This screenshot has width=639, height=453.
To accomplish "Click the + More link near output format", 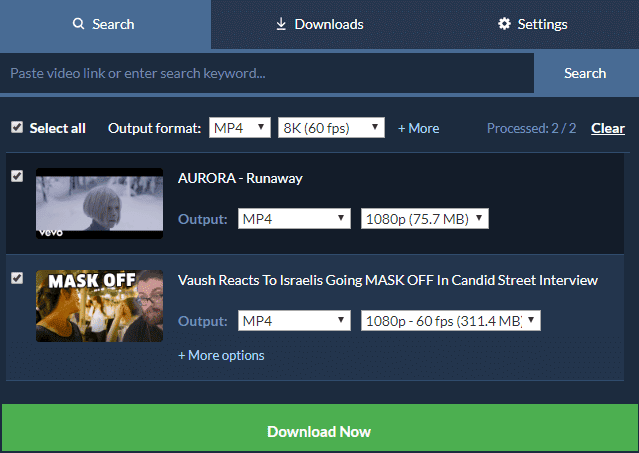I will tap(419, 128).
